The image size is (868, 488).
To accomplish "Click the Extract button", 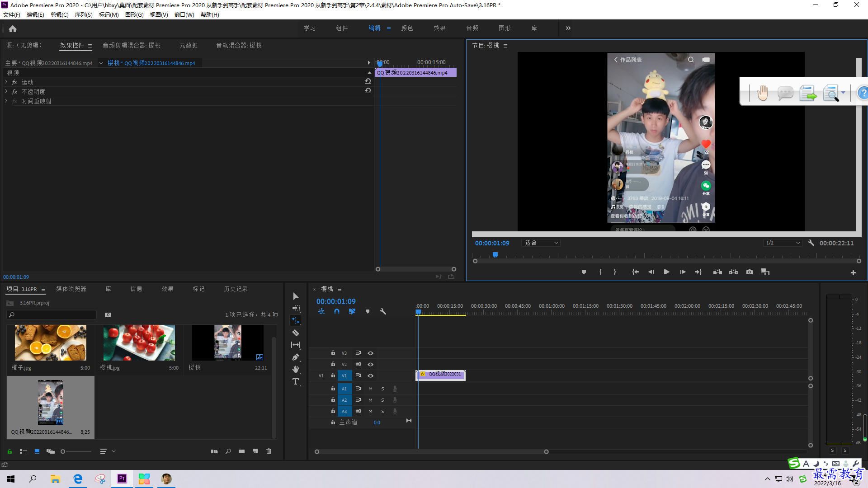I will pos(733,272).
